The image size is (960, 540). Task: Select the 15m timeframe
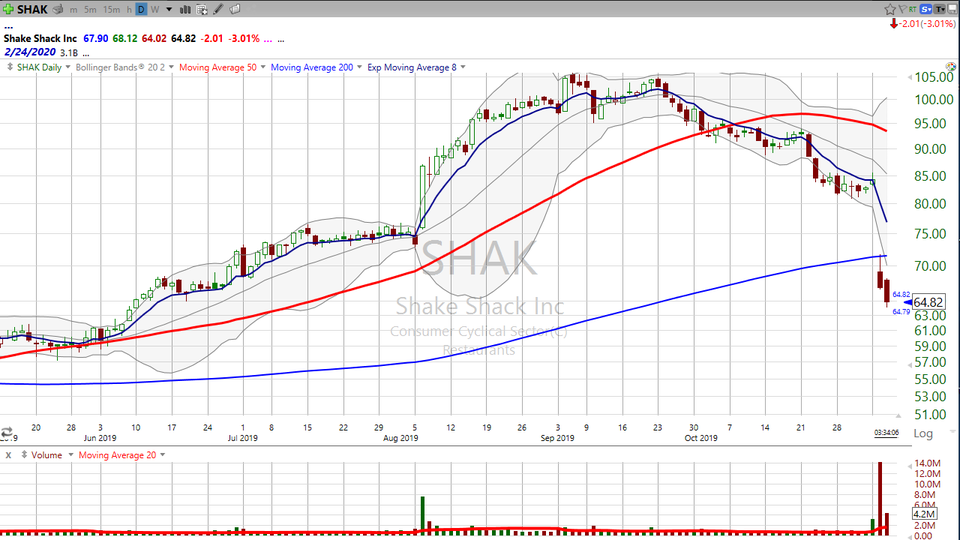point(111,10)
